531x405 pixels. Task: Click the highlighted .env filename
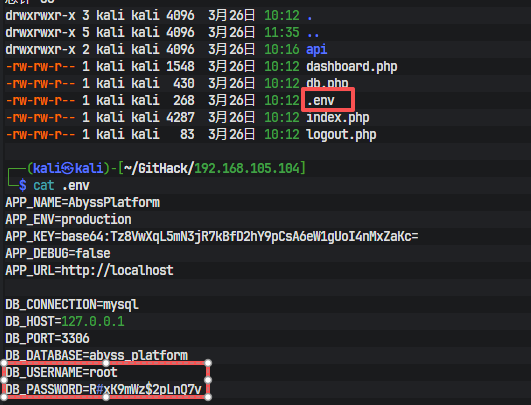(x=321, y=101)
